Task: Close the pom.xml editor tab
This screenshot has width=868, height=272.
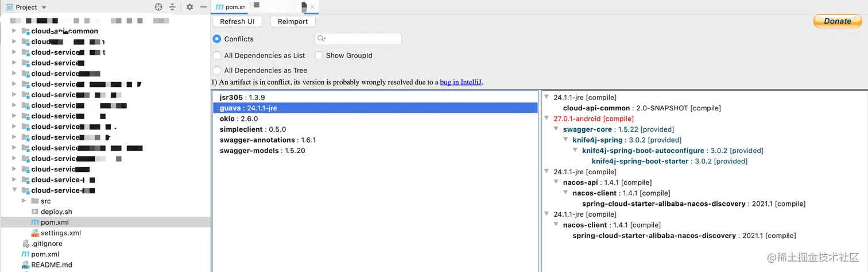Action: (312, 7)
